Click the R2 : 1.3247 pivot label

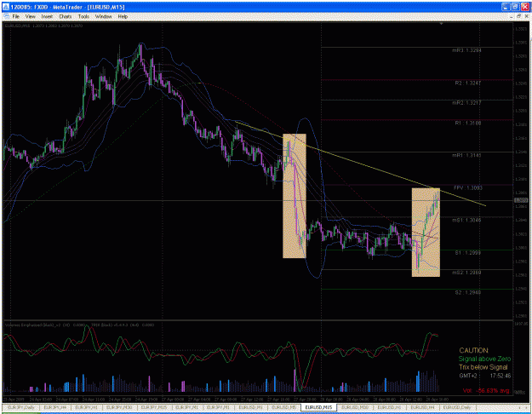click(468, 83)
